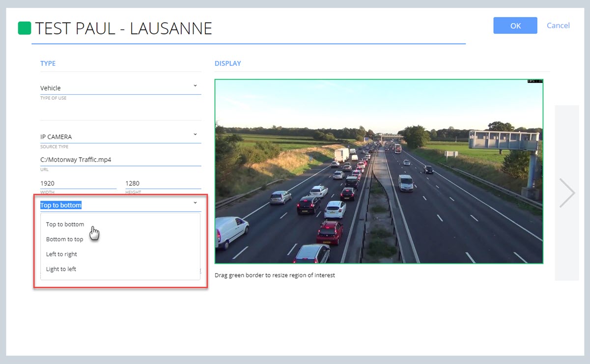Screen dimensions: 590x364
Task: Confirm settings with the OK button
Action: (515, 26)
